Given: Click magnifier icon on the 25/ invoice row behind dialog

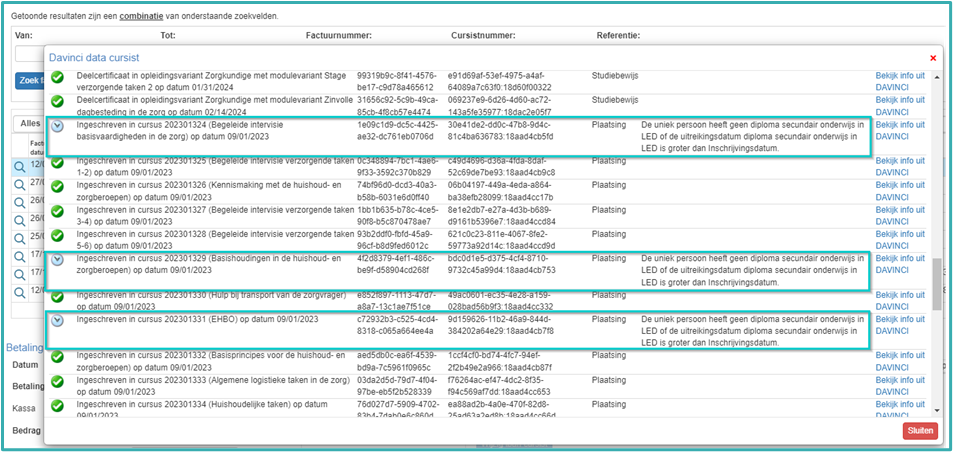Looking at the screenshot, I should [19, 238].
